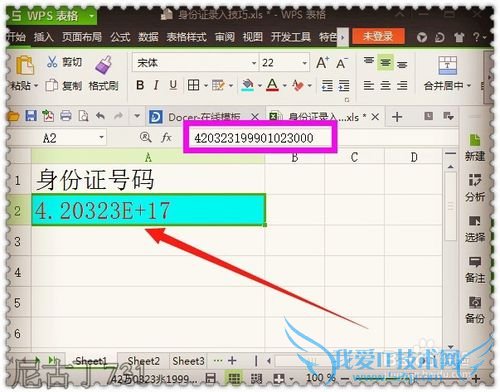Click the Print Preview icon
The height and width of the screenshot is (392, 500).
click(83, 116)
